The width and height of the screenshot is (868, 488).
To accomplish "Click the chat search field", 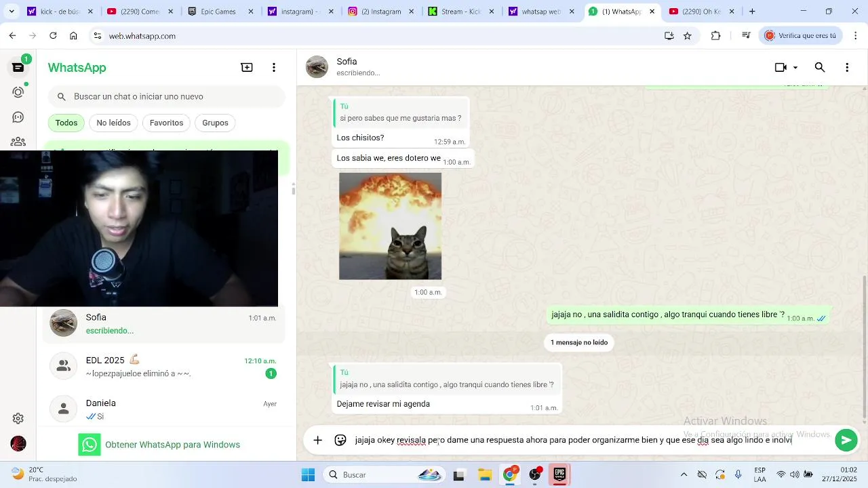I will 167,97.
